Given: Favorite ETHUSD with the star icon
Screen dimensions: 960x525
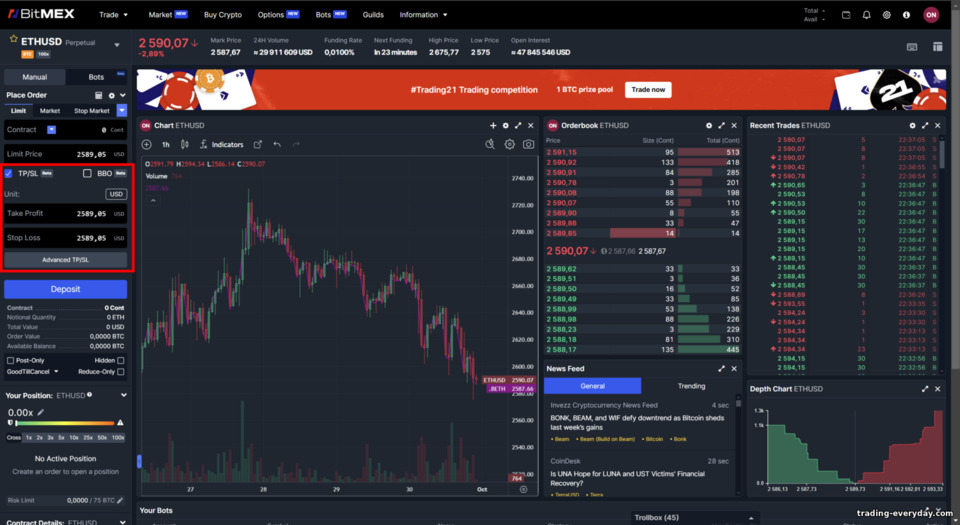Looking at the screenshot, I should 13,39.
